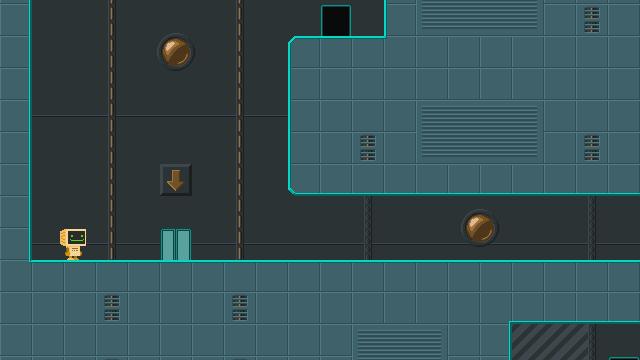Click the down arrow sign block
This screenshot has height=360, width=640.
tap(176, 180)
